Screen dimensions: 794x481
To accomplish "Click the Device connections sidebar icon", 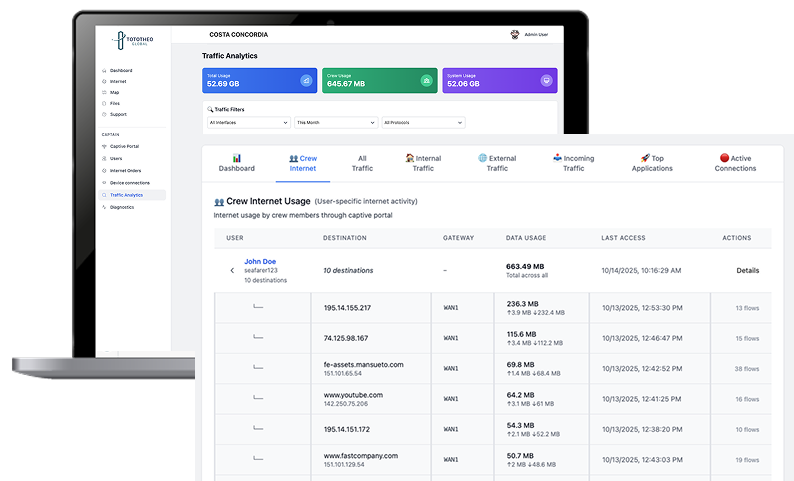I will click(104, 183).
